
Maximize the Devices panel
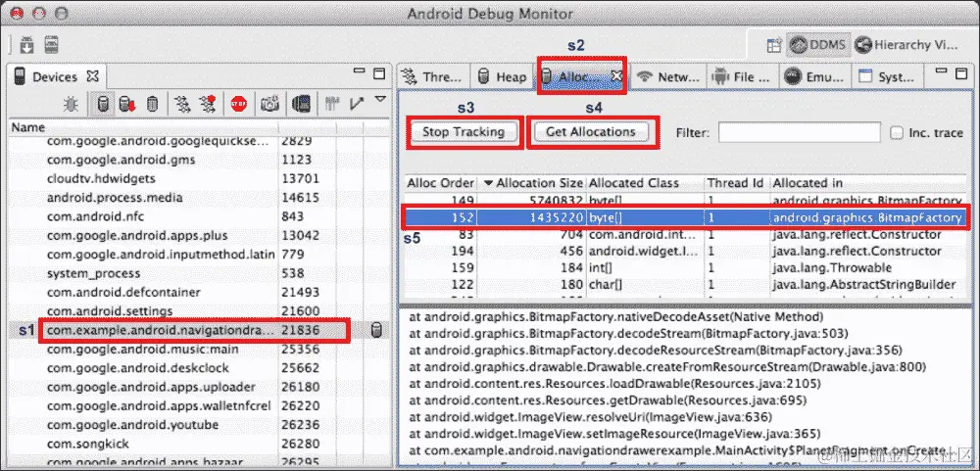pyautogui.click(x=378, y=73)
